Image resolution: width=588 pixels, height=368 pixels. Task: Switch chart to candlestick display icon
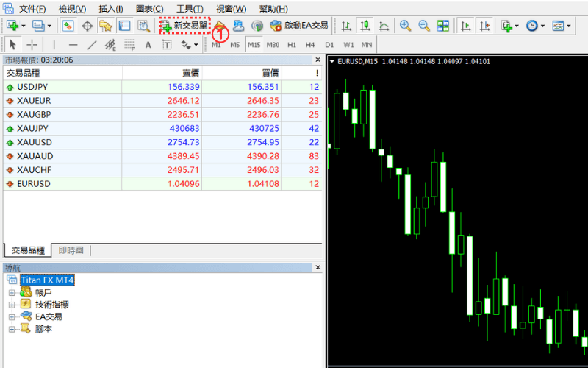pos(365,26)
